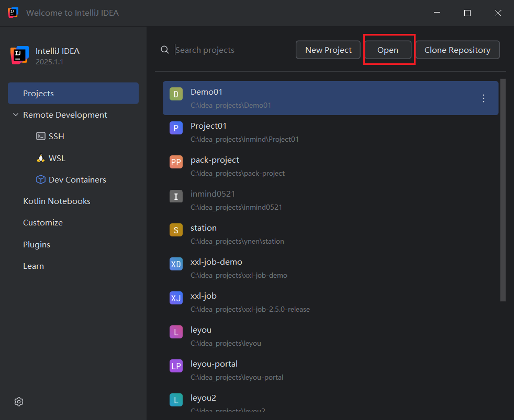Click the XJ icon of xxl-job

click(176, 298)
